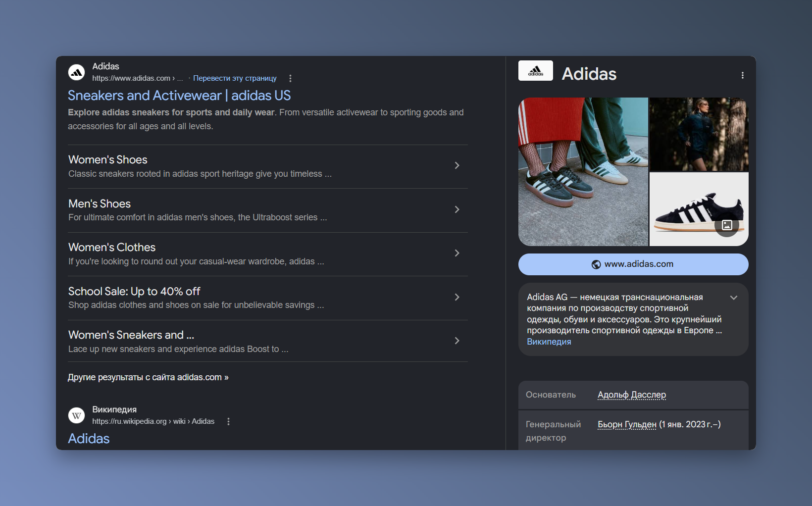Open the three-dot menu for the adidas.com result
Screen dimensions: 812x506
(x=290, y=78)
